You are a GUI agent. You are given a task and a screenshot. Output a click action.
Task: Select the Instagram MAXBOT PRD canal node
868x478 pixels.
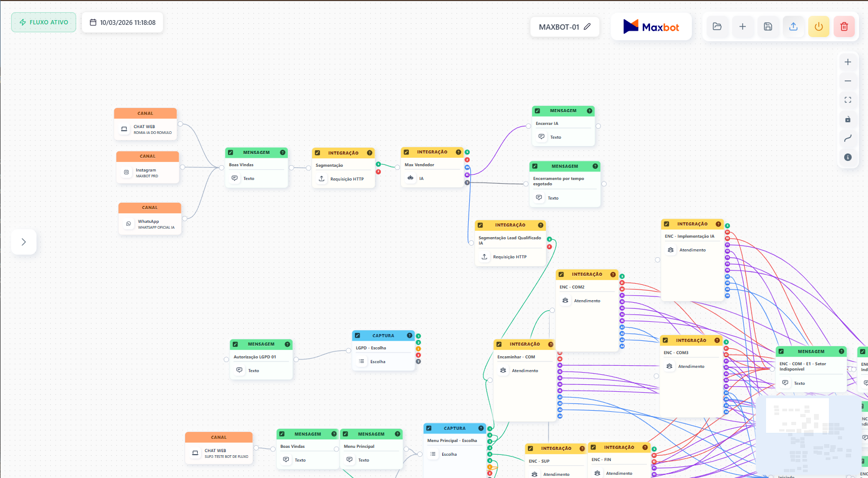148,168
